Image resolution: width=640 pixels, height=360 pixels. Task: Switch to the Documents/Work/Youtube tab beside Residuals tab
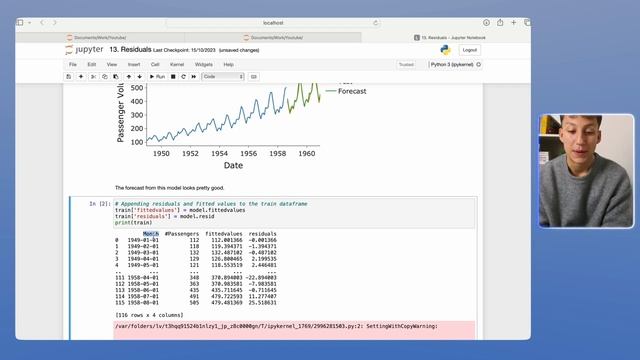[273, 38]
